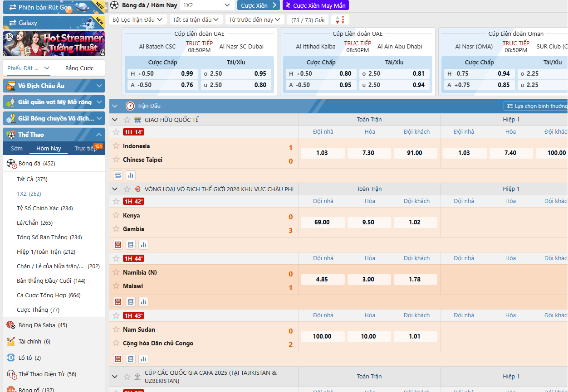Star the Gambia team as favorite
This screenshot has width=568, height=392.
pyautogui.click(x=116, y=229)
